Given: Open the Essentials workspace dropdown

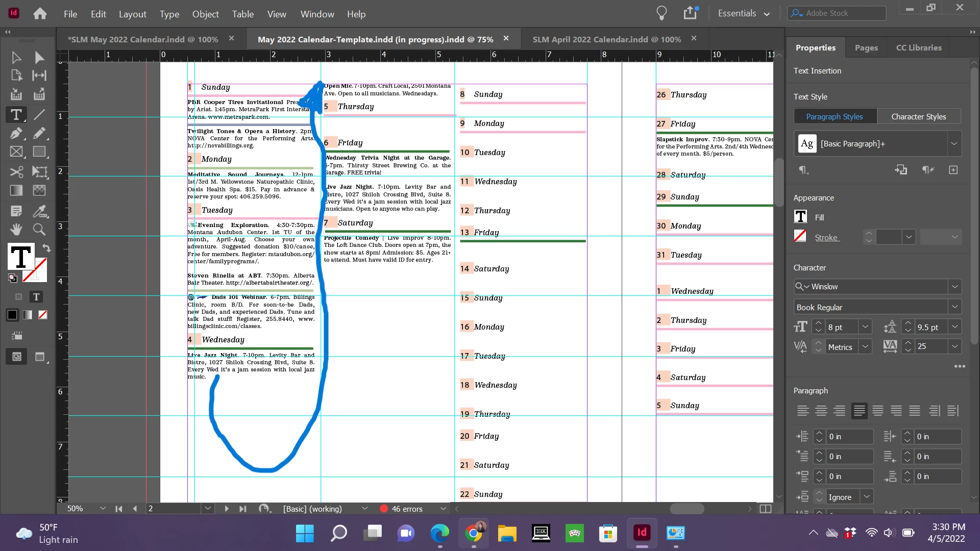Looking at the screenshot, I should (743, 14).
